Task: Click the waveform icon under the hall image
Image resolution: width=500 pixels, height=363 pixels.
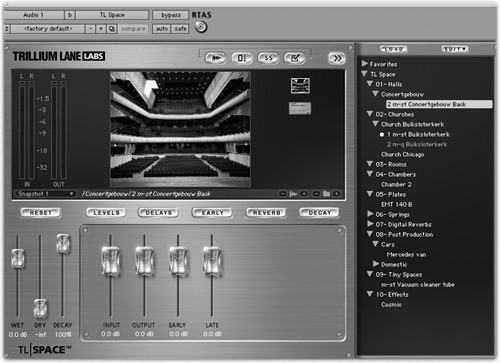Action: (293, 194)
